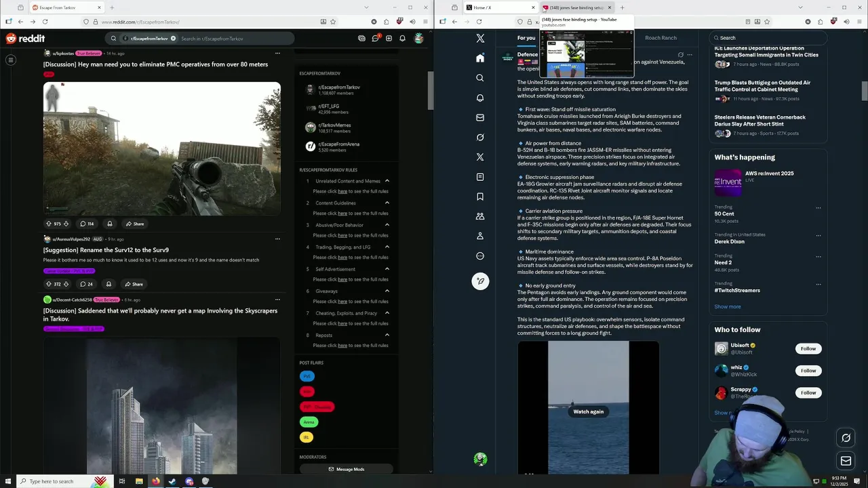Open overflow menu on u/kpkostas post

point(277,54)
